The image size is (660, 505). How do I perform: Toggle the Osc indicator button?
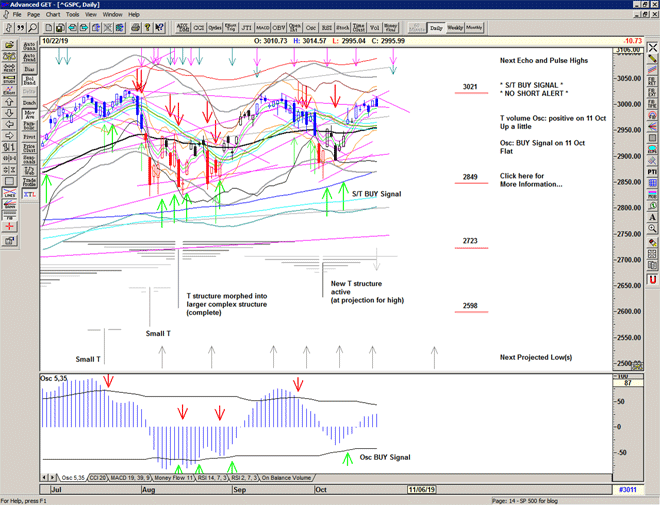pyautogui.click(x=311, y=28)
